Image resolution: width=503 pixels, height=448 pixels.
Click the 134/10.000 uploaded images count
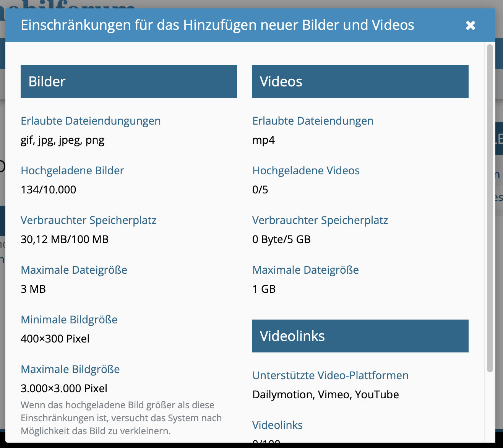[49, 190]
